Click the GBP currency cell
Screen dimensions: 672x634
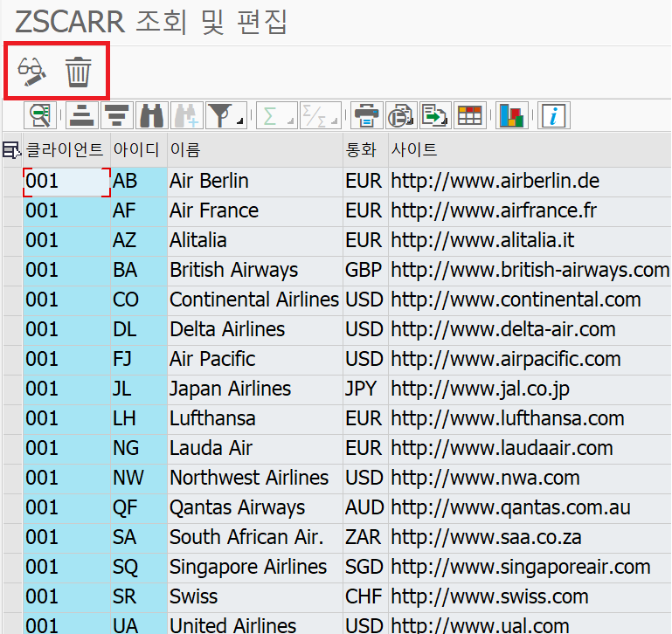(x=365, y=272)
